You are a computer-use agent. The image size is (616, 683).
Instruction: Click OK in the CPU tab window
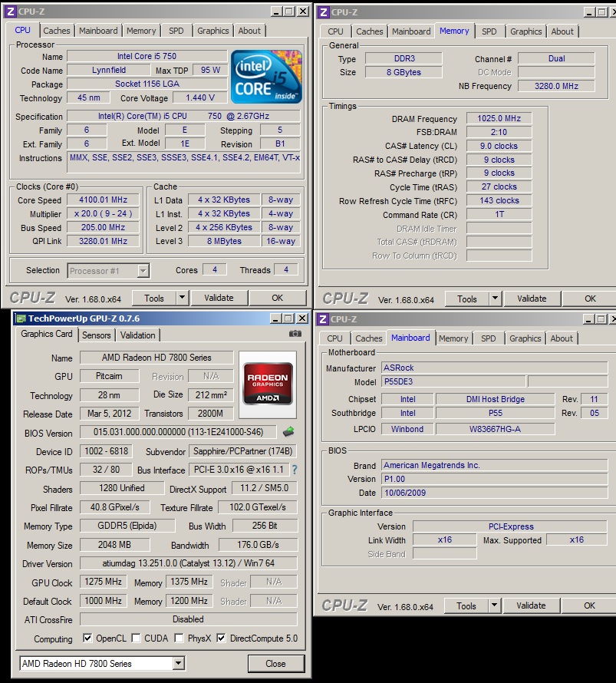point(277,298)
